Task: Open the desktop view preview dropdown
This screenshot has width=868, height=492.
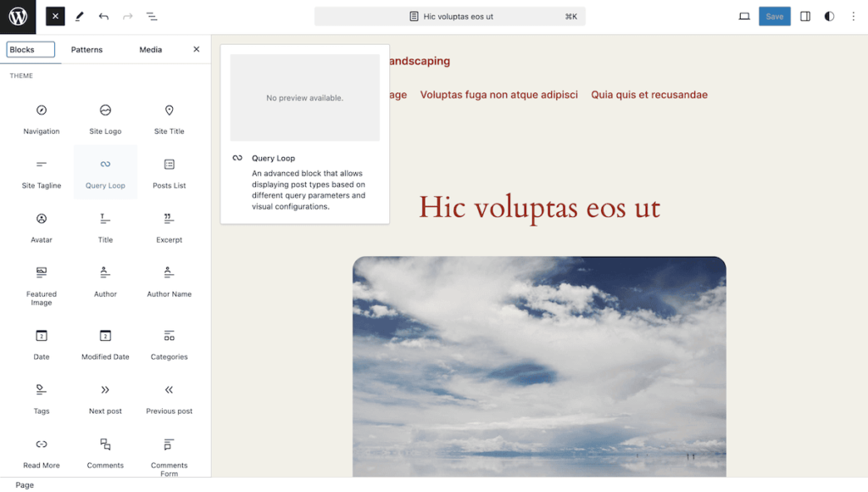Action: [x=744, y=16]
